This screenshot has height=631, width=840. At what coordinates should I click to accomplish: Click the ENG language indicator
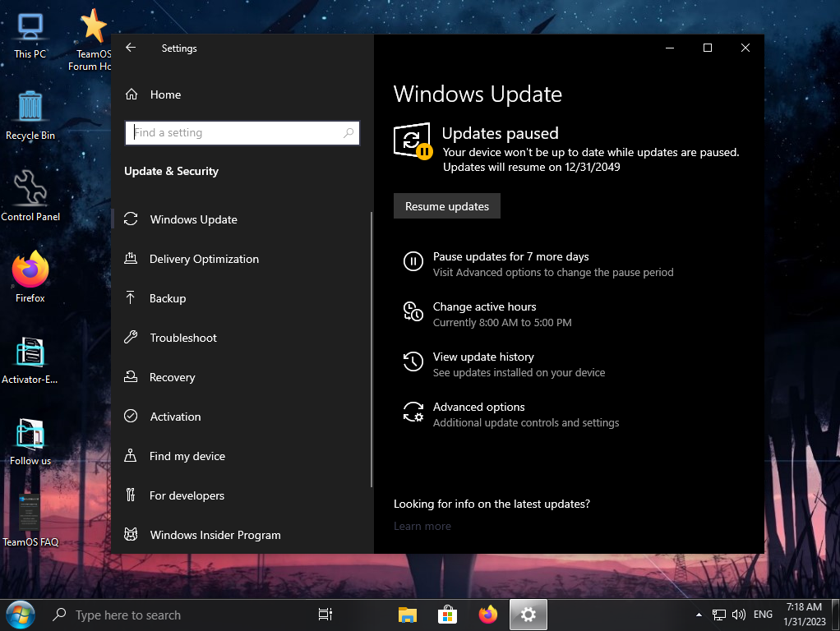[763, 615]
